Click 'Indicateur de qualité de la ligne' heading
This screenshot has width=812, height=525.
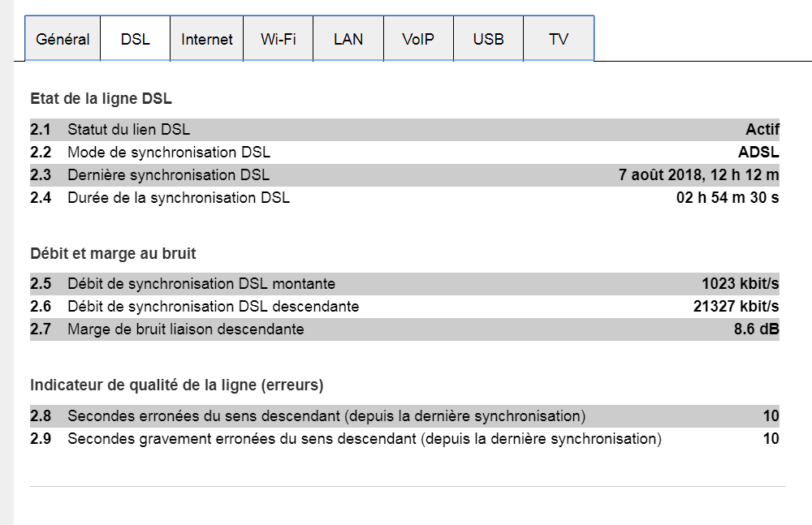pos(177,385)
